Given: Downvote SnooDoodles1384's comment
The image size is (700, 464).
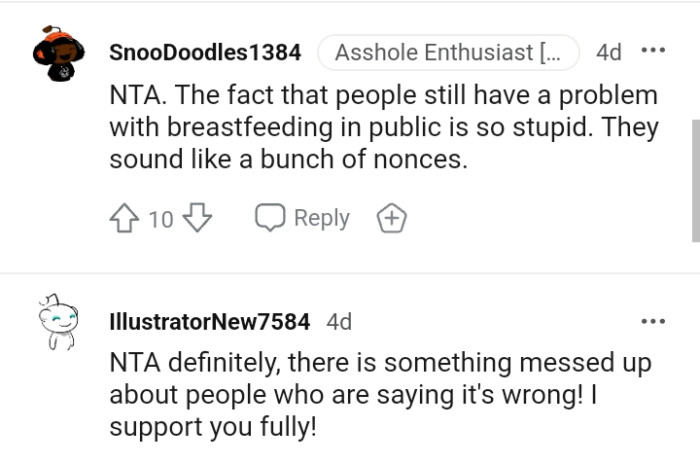Looking at the screenshot, I should 198,218.
